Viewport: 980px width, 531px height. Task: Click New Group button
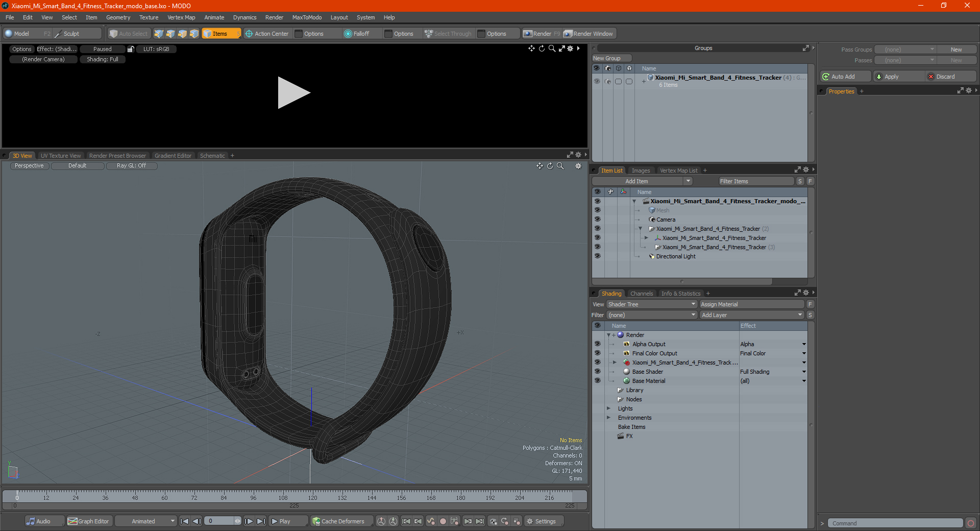click(x=611, y=58)
